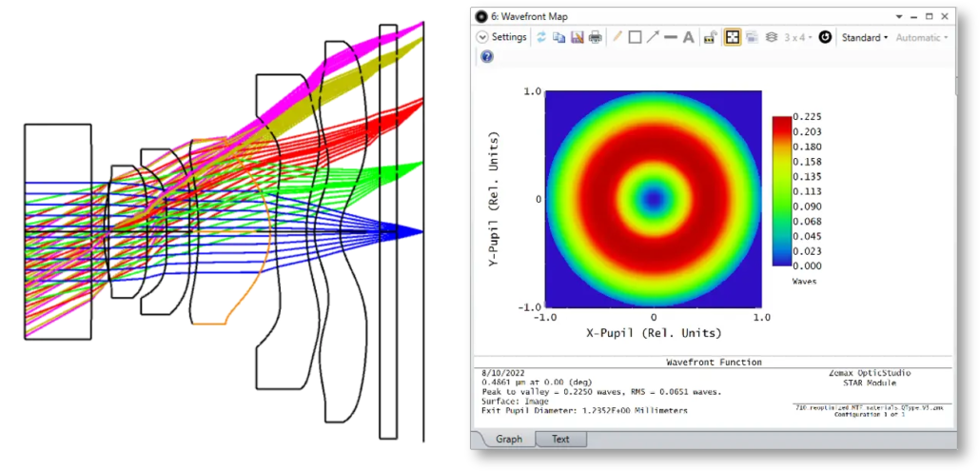
Task: Click the circular reset arrow icon
Action: click(825, 37)
